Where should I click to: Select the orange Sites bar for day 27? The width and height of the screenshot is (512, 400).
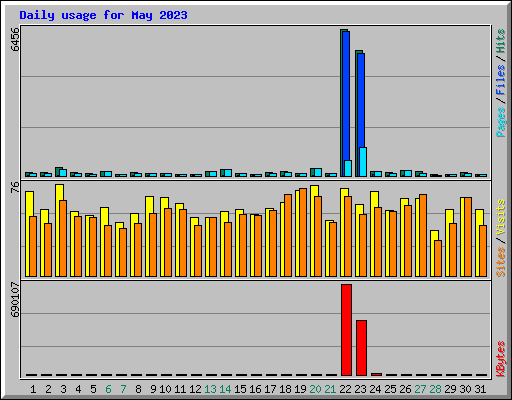[423, 235]
